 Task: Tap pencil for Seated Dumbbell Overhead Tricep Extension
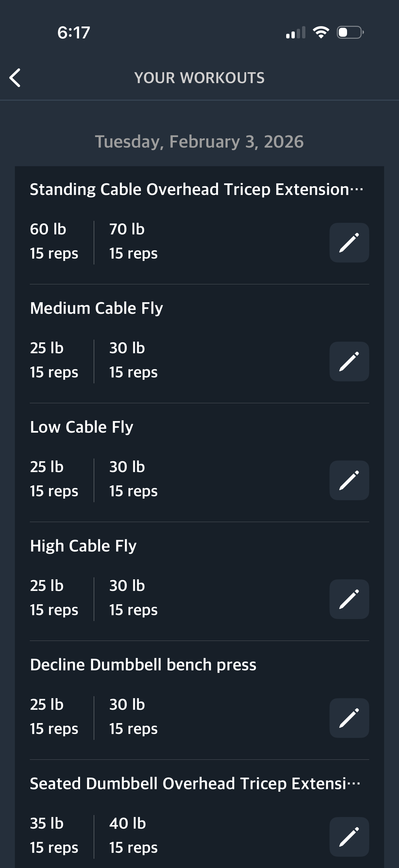click(x=349, y=837)
